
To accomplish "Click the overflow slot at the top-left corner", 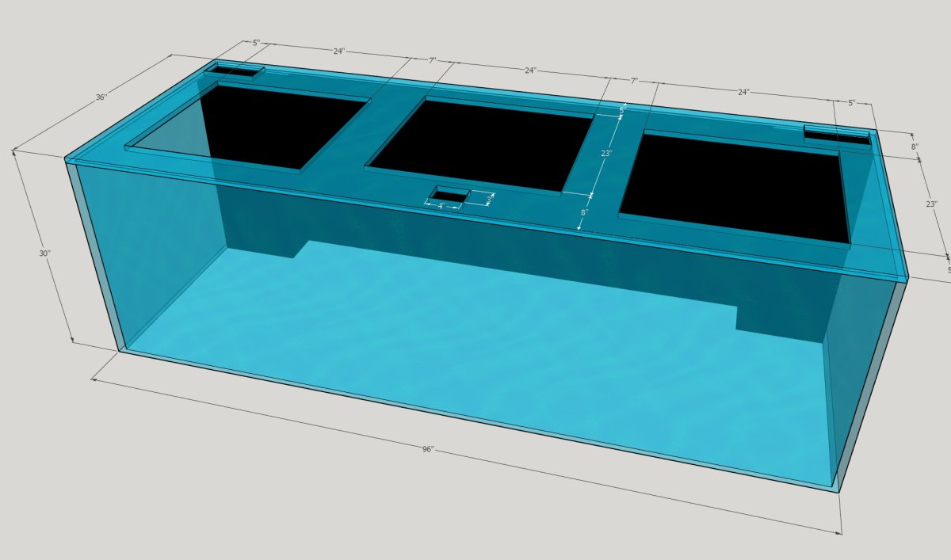I will click(x=235, y=71).
